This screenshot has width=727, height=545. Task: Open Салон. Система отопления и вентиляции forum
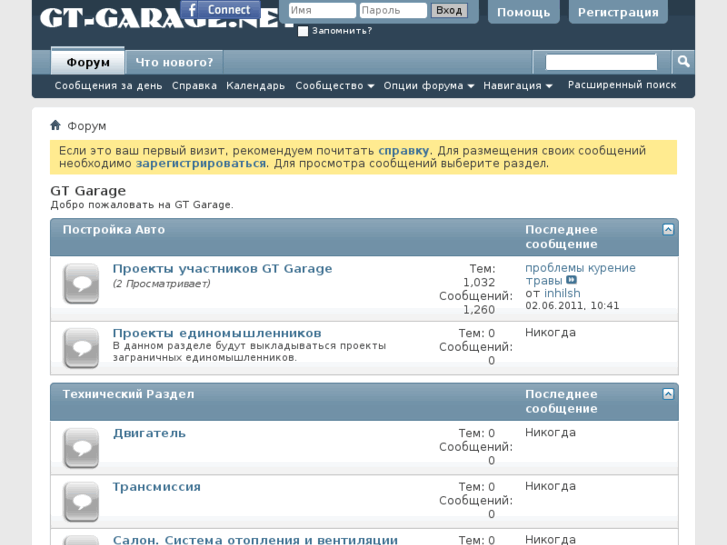click(255, 540)
